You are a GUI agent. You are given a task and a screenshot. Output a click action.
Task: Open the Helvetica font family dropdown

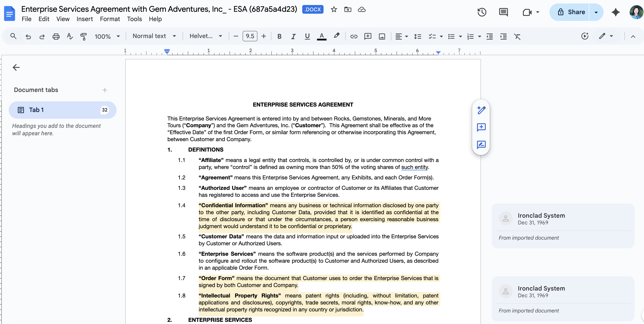(206, 36)
